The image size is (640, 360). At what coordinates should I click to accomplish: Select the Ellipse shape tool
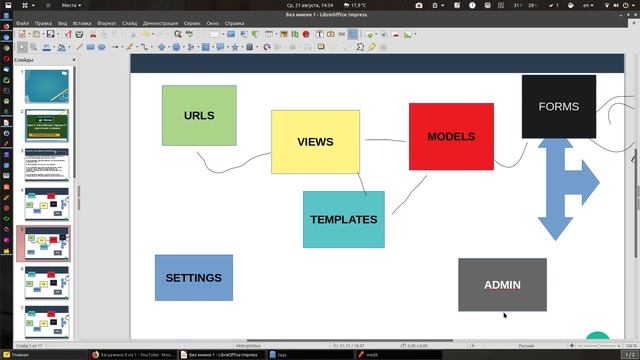click(x=102, y=47)
